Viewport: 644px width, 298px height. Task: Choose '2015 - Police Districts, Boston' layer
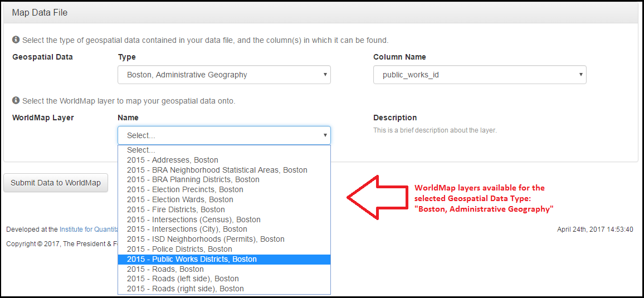click(x=179, y=249)
